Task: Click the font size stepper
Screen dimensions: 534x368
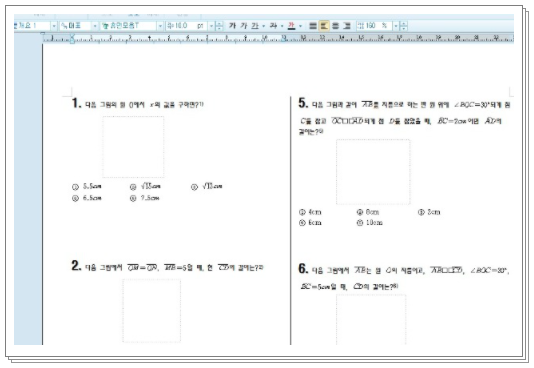Action: coord(219,26)
